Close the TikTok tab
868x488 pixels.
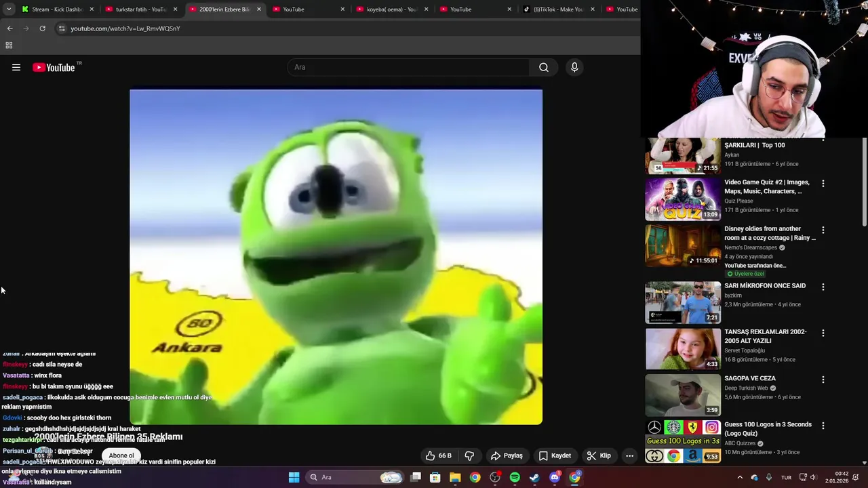[x=593, y=9]
